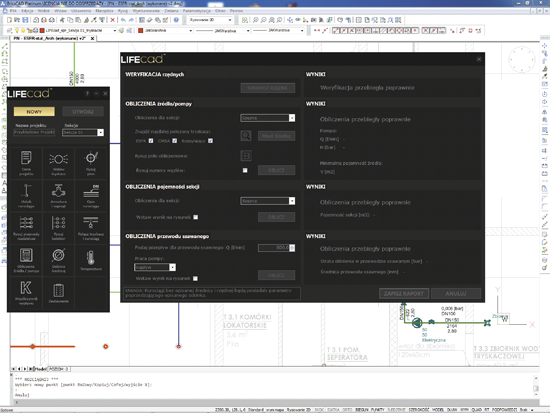550x413 pixels.
Task: Open Obliczenia źródła / pompa calculator icon
Action: click(26, 260)
